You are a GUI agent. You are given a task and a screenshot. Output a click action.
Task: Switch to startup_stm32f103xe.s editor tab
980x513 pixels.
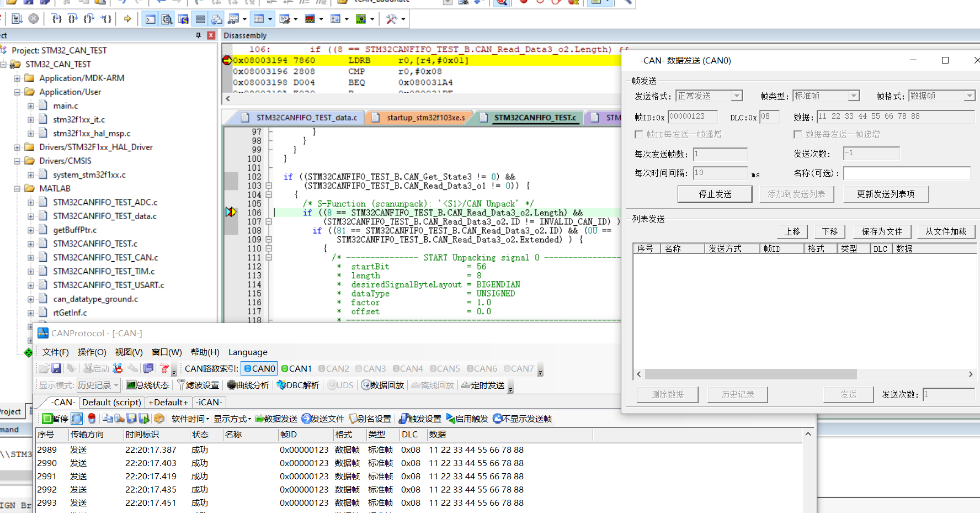(425, 118)
